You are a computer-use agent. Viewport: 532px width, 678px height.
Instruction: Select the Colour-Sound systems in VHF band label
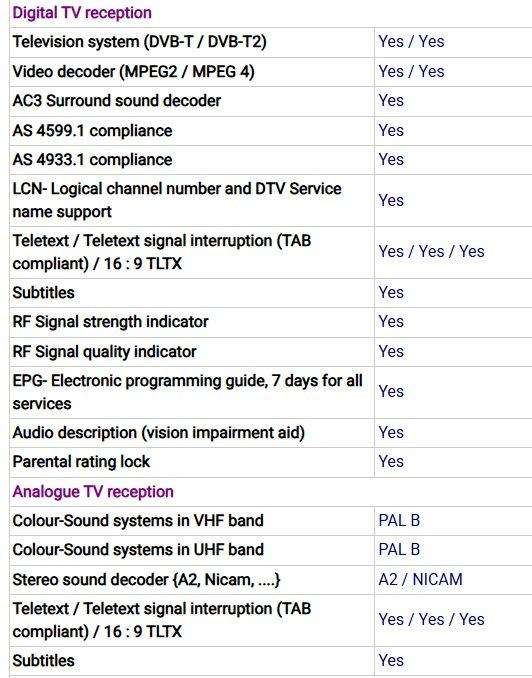pos(138,521)
